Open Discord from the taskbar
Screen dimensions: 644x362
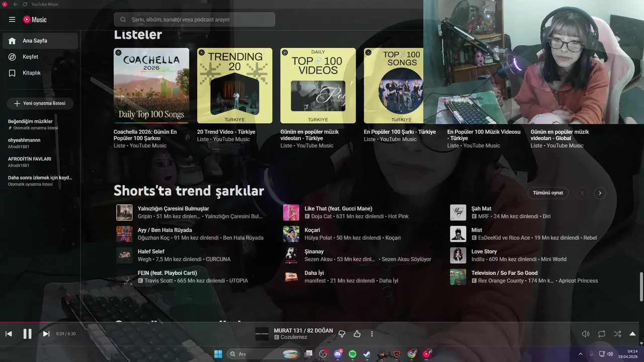pos(338,354)
